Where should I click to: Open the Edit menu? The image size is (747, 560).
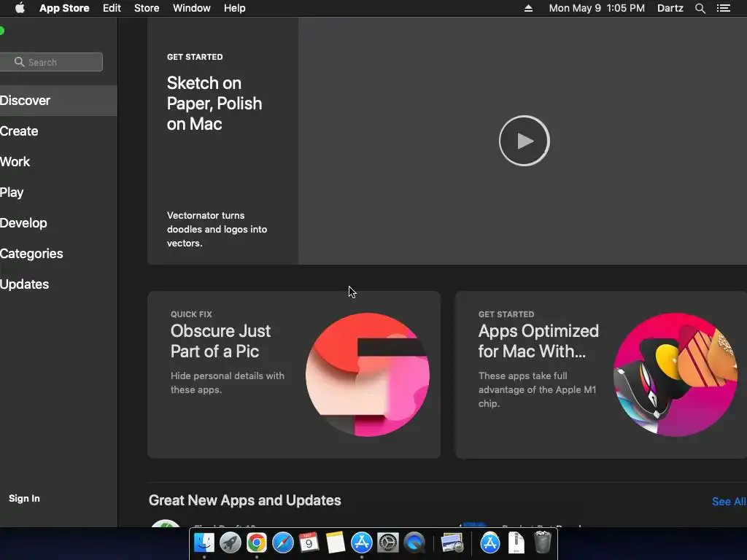[x=112, y=8]
